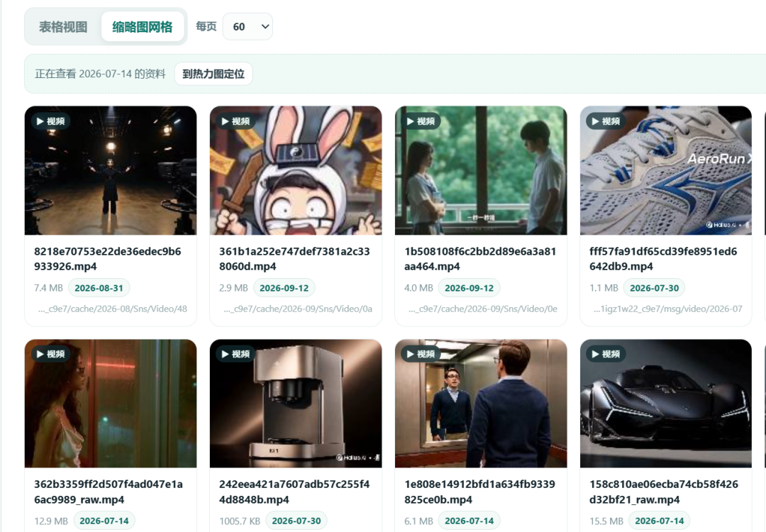
Task: Open the 每页 60 dropdown
Action: [248, 27]
